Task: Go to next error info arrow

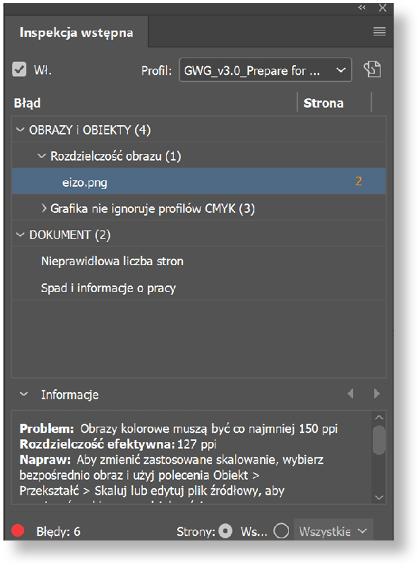Action: tap(377, 393)
